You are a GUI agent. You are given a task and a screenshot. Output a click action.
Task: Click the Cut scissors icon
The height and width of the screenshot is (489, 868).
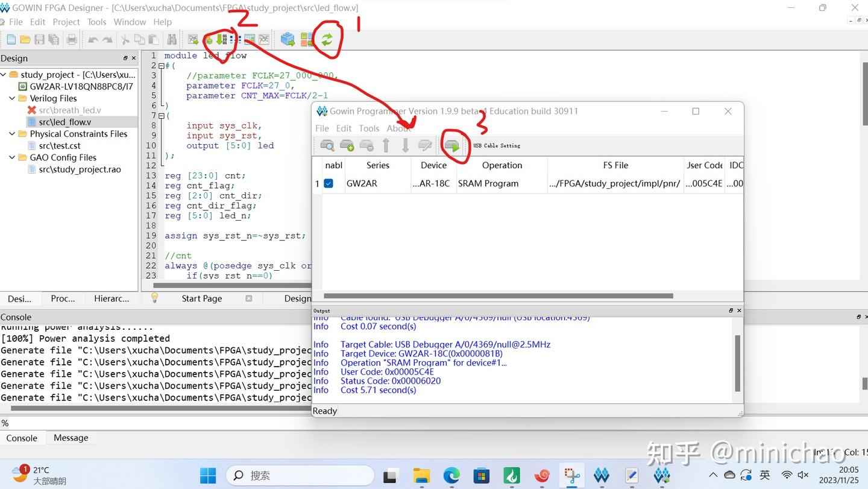125,40
